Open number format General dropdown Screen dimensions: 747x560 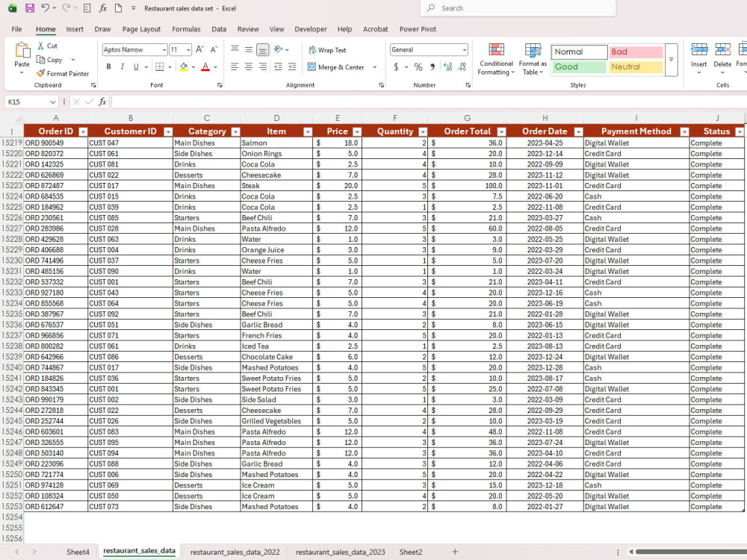[x=465, y=49]
